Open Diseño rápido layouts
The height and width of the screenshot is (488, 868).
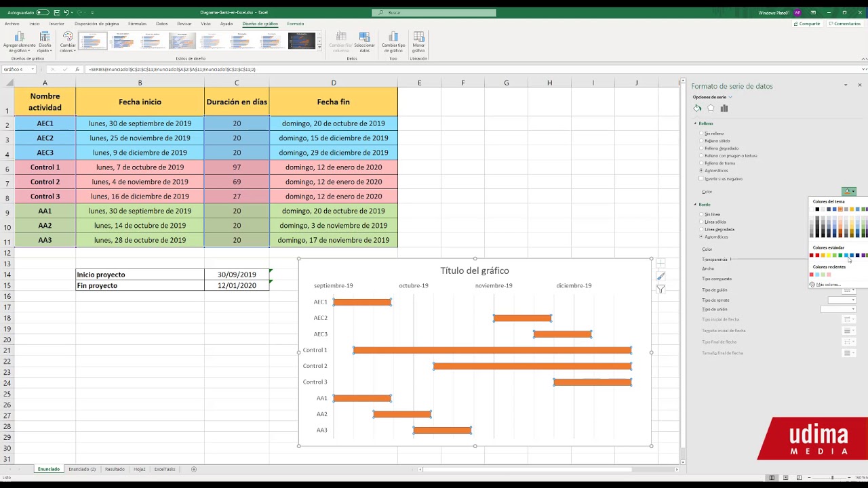coord(45,42)
